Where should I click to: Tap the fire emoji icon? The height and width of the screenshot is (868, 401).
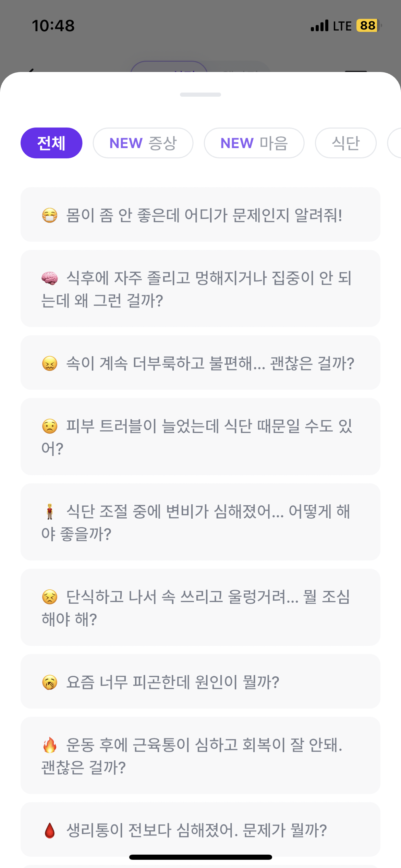(50, 745)
